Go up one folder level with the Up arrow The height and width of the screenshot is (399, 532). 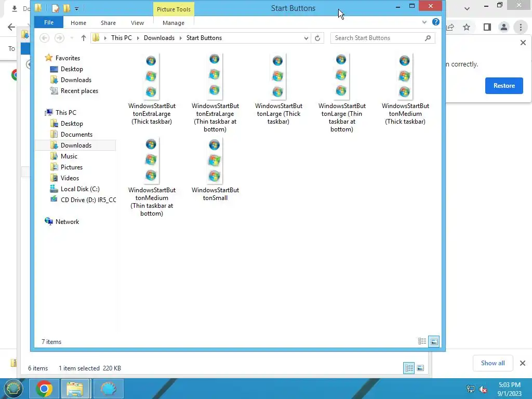click(x=84, y=38)
